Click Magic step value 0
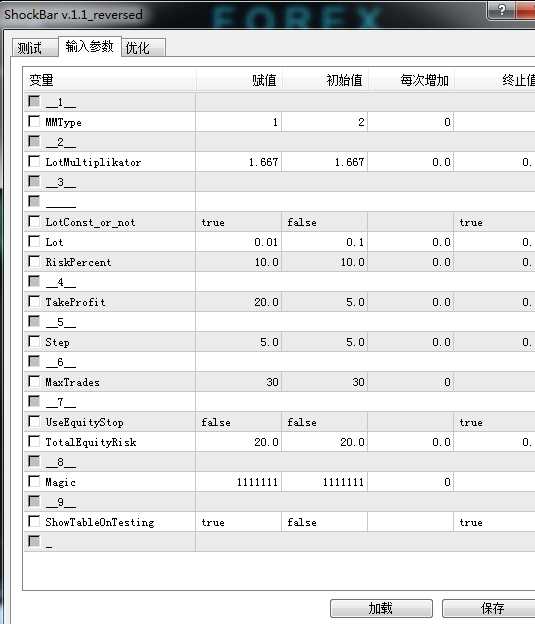This screenshot has width=535, height=624. pyautogui.click(x=411, y=482)
